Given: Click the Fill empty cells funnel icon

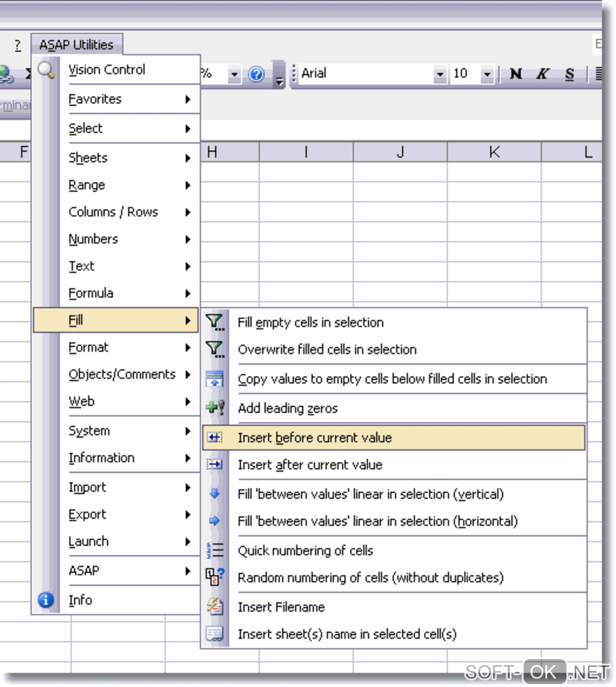Looking at the screenshot, I should 215,323.
